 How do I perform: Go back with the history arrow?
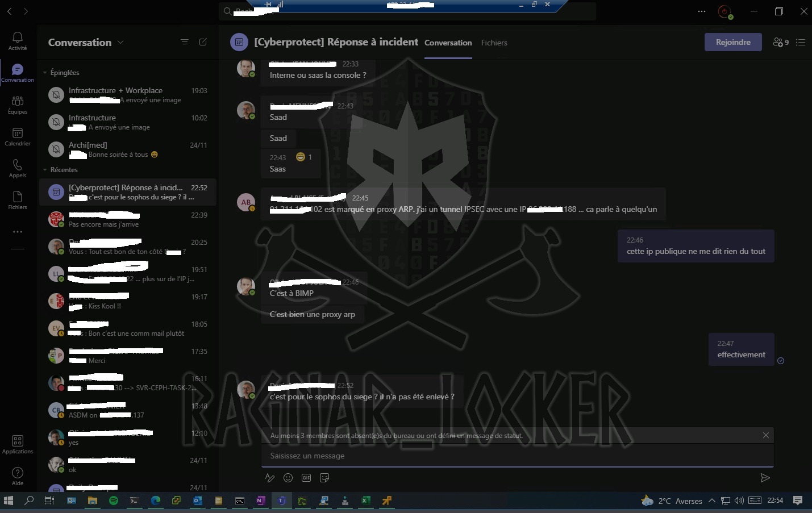(9, 11)
